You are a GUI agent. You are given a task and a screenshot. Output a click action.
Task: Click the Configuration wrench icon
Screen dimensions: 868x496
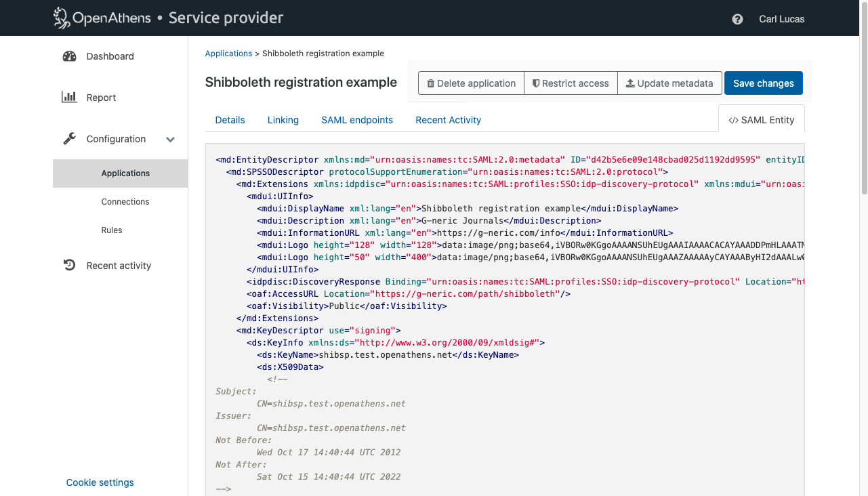pos(69,139)
